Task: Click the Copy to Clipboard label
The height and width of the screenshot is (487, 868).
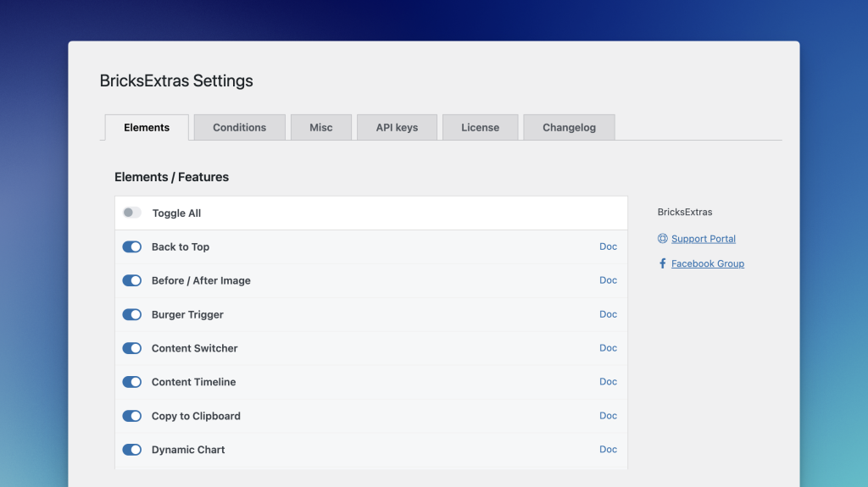Action: click(196, 416)
